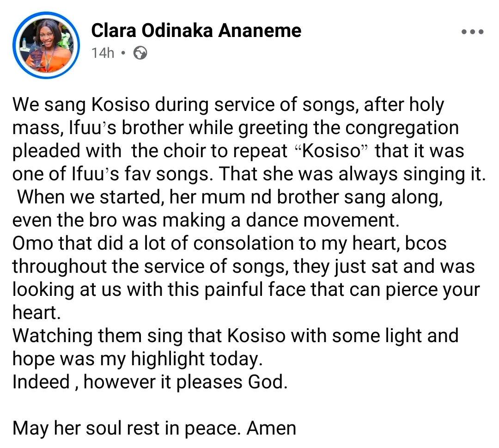Click the word "Amen" ending the post
Image resolution: width=499 pixels, height=448 pixels.
[x=271, y=428]
